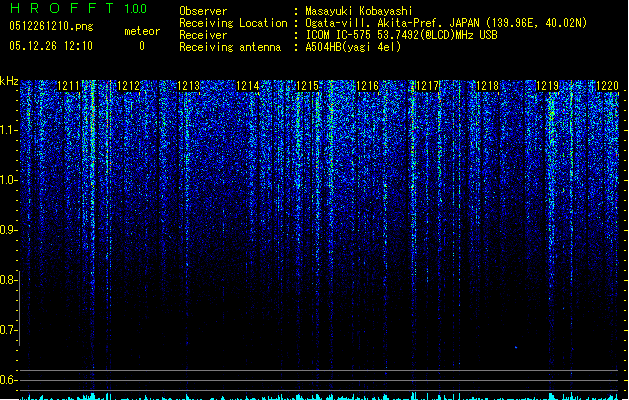Click the 1212 time marker
Image resolution: width=629 pixels, height=400 pixels.
[128, 86]
